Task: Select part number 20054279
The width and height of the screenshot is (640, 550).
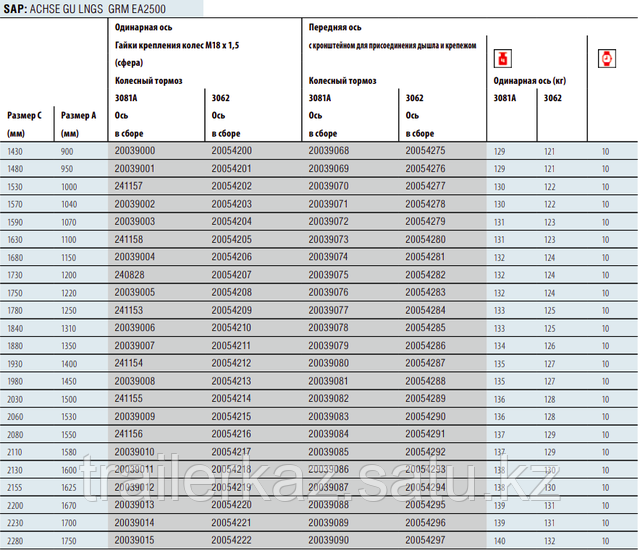Action: [425, 222]
